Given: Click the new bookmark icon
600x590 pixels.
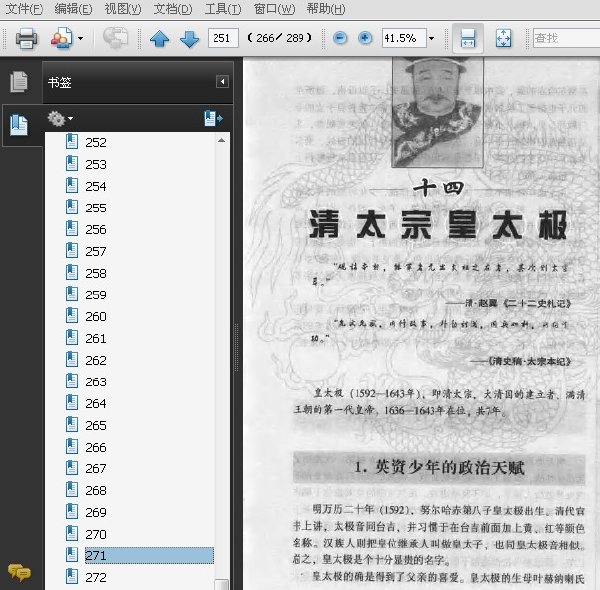Looking at the screenshot, I should click(213, 118).
